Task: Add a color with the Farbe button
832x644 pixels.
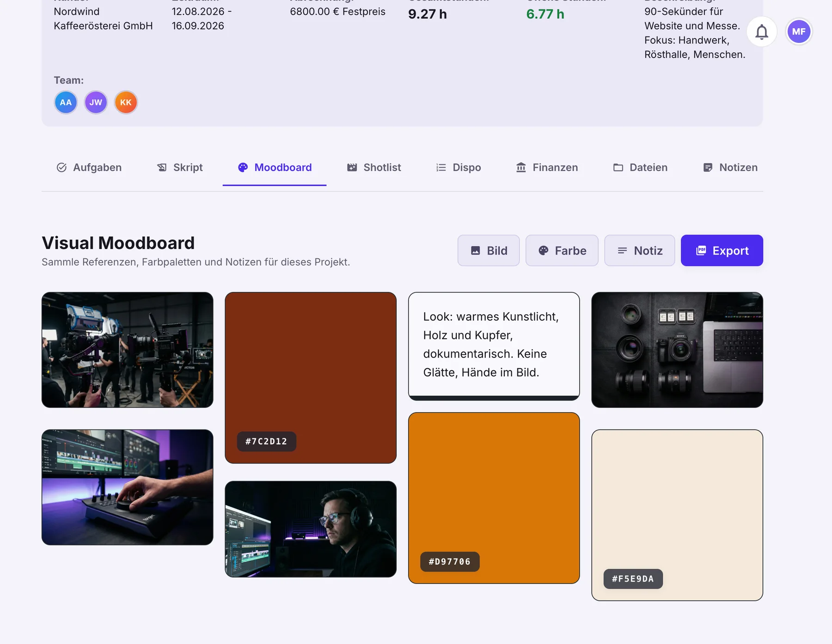Action: click(562, 250)
